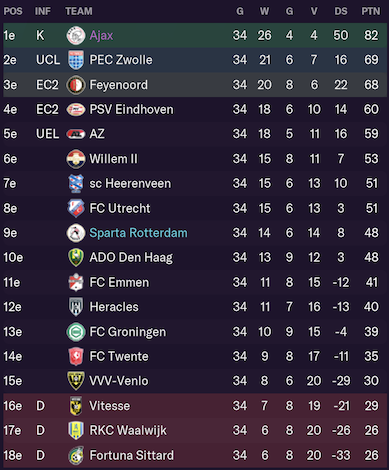Click the PEC Zwolle club badge
The width and height of the screenshot is (389, 470).
(x=76, y=60)
